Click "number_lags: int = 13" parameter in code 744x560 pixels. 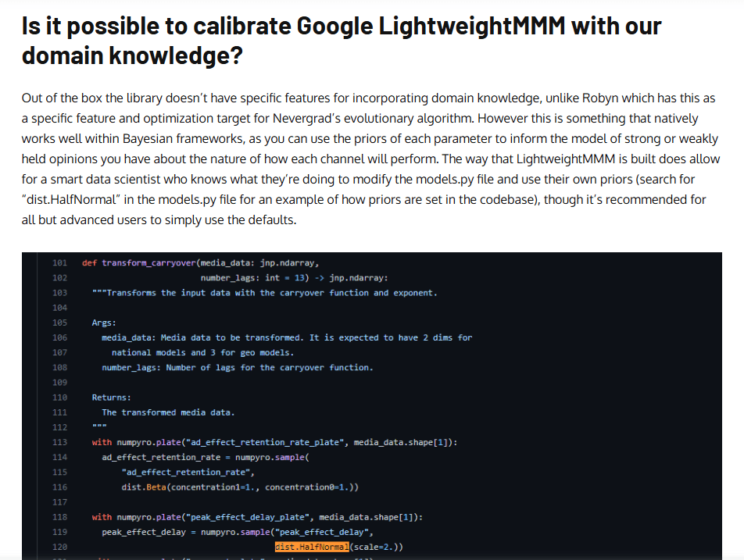pos(253,278)
